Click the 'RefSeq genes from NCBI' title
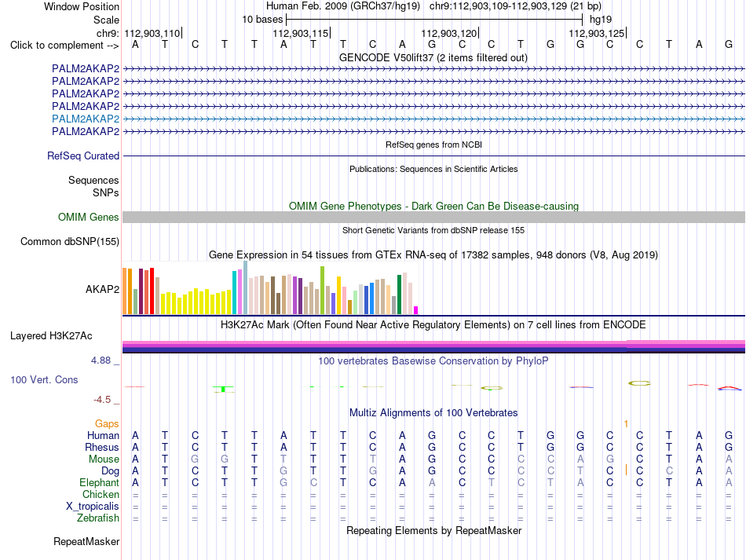Viewport: 746px width, 560px height. (433, 145)
